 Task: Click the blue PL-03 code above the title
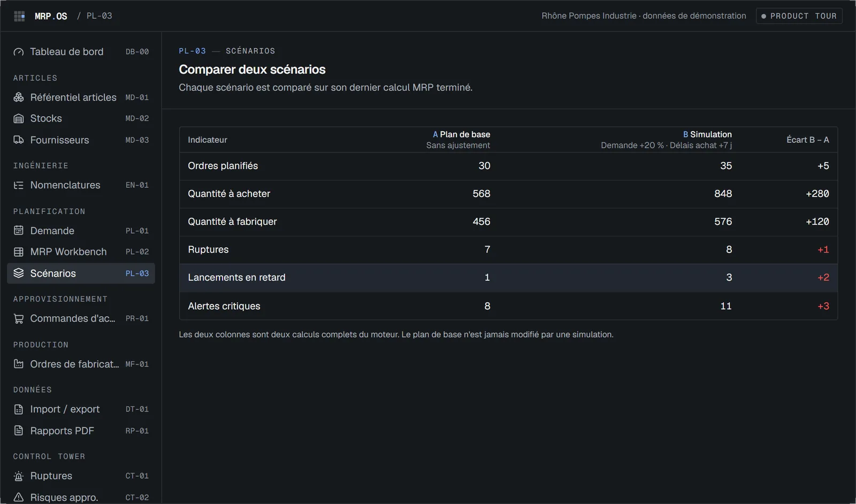[192, 51]
